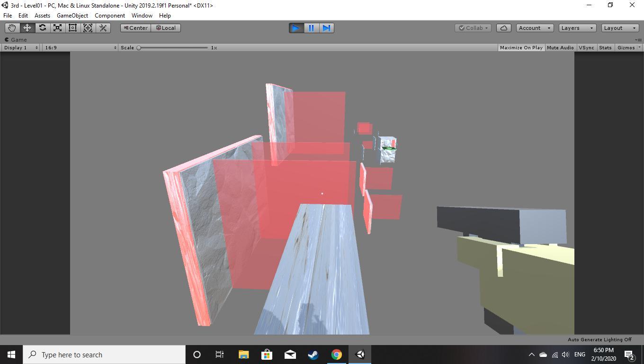Show the Stats overlay

[x=605, y=47]
